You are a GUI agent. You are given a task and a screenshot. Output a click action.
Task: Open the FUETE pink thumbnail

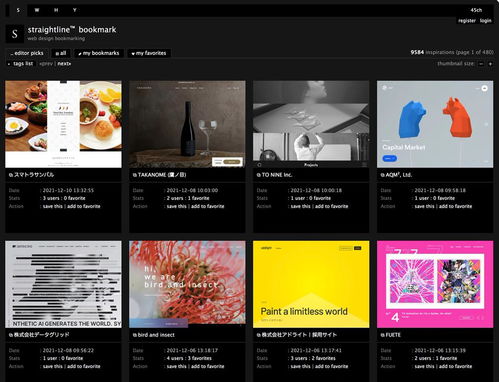435,284
